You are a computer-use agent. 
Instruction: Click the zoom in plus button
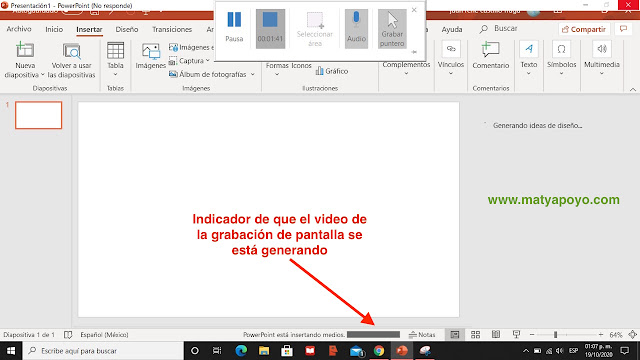[x=600, y=335]
